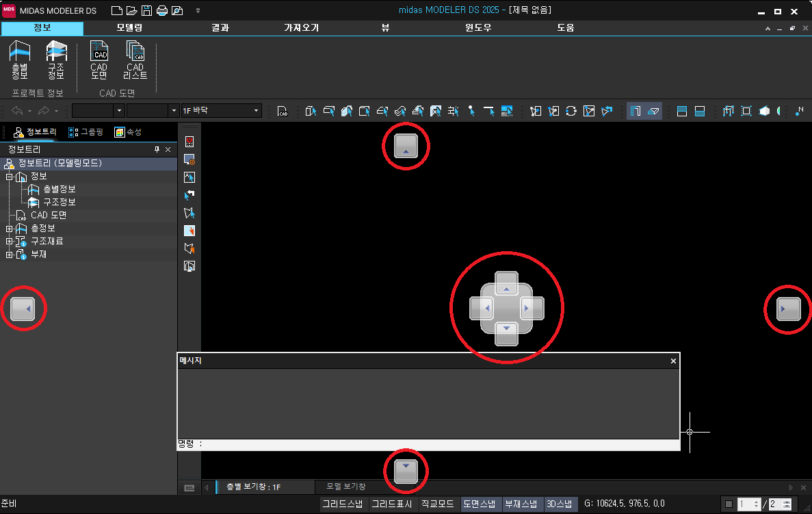Screen dimensions: 812x514
Task: Switch to the 모델링 ribbon tab
Action: (x=129, y=28)
